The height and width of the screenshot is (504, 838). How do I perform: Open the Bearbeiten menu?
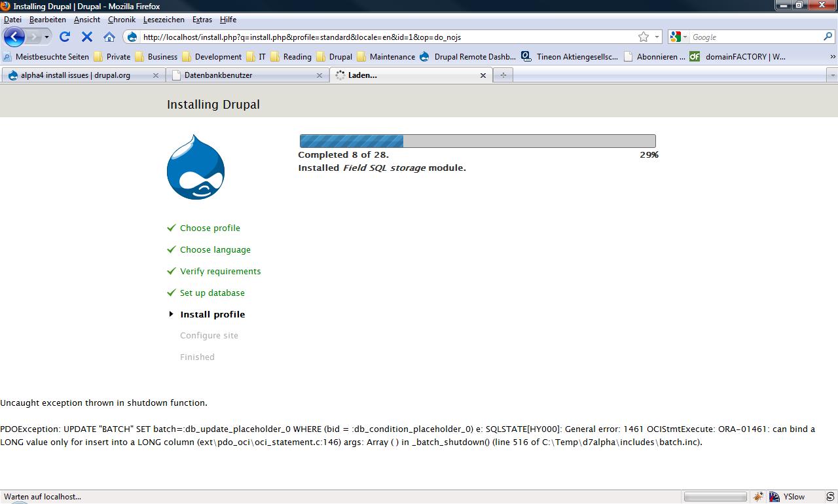(x=47, y=20)
